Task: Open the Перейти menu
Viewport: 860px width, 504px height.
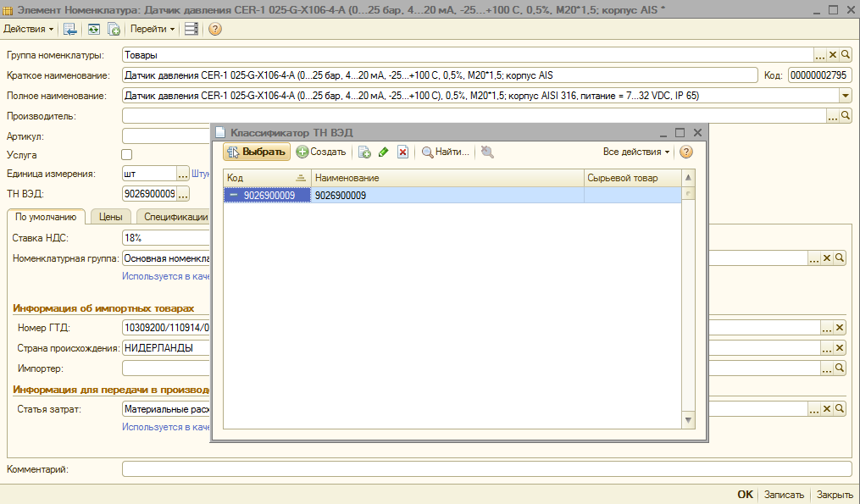Action: (153, 29)
